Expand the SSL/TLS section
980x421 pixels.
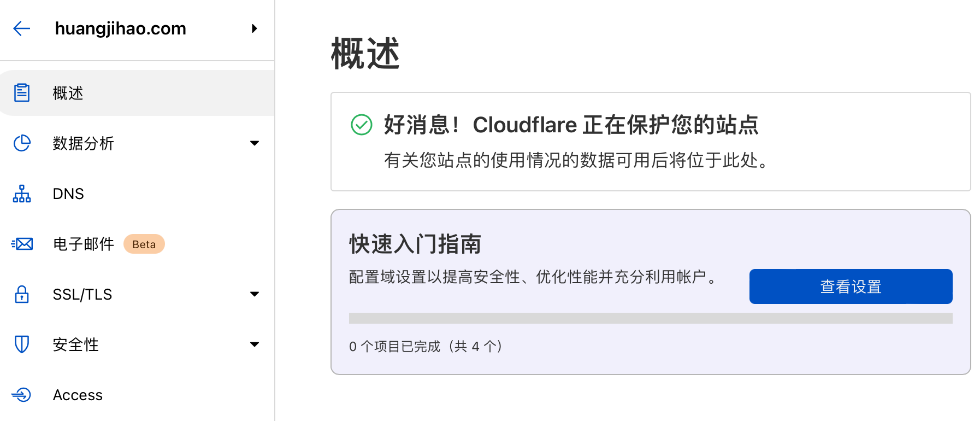(x=255, y=294)
